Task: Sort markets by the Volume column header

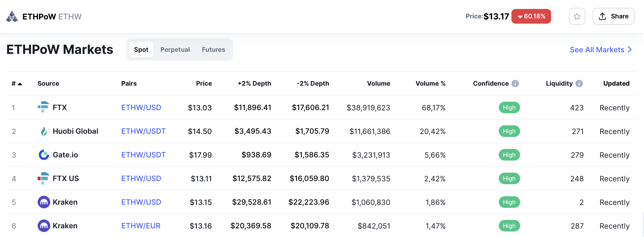Action: point(378,84)
